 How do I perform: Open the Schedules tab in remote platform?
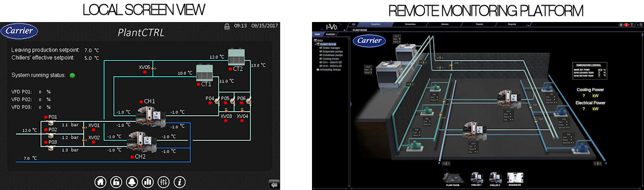coord(410,24)
